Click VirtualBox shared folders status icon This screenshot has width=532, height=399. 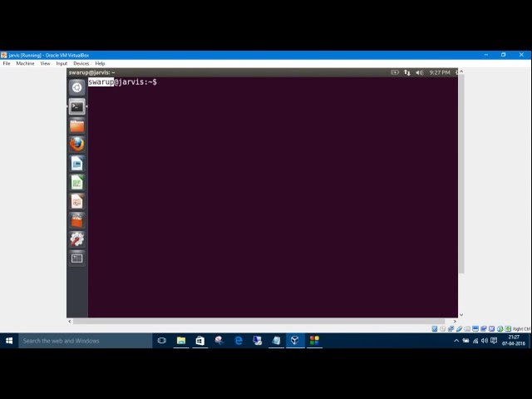coord(467,328)
